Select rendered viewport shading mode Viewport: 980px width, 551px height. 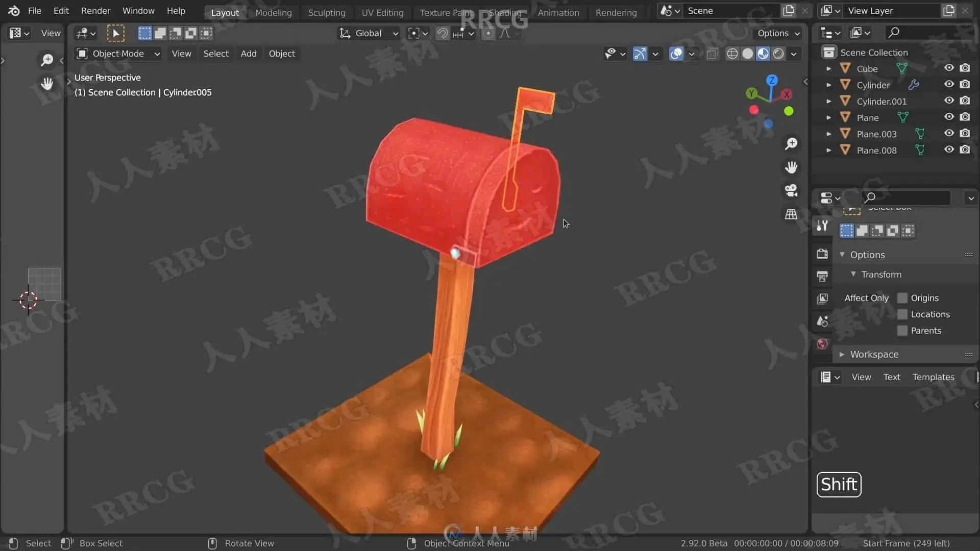click(x=778, y=54)
